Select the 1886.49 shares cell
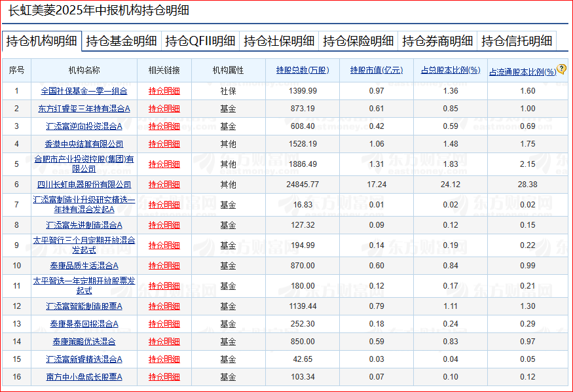This screenshot has width=573, height=392. pyautogui.click(x=303, y=164)
